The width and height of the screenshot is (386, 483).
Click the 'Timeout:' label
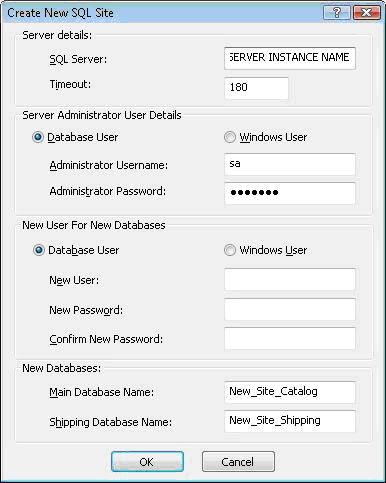70,84
